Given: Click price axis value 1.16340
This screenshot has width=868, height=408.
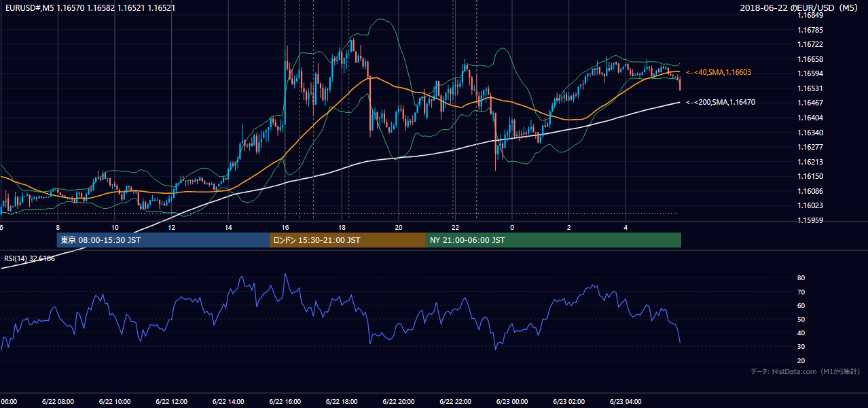Looking at the screenshot, I should pos(810,133).
